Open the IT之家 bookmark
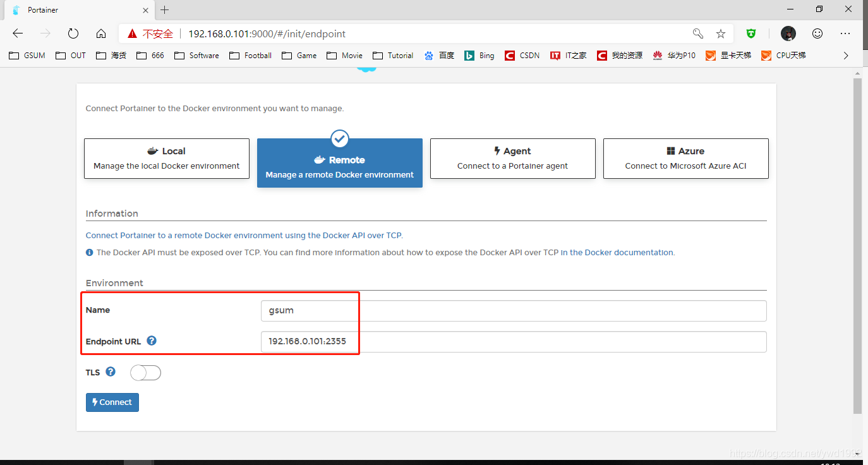Image resolution: width=868 pixels, height=465 pixels. click(569, 55)
